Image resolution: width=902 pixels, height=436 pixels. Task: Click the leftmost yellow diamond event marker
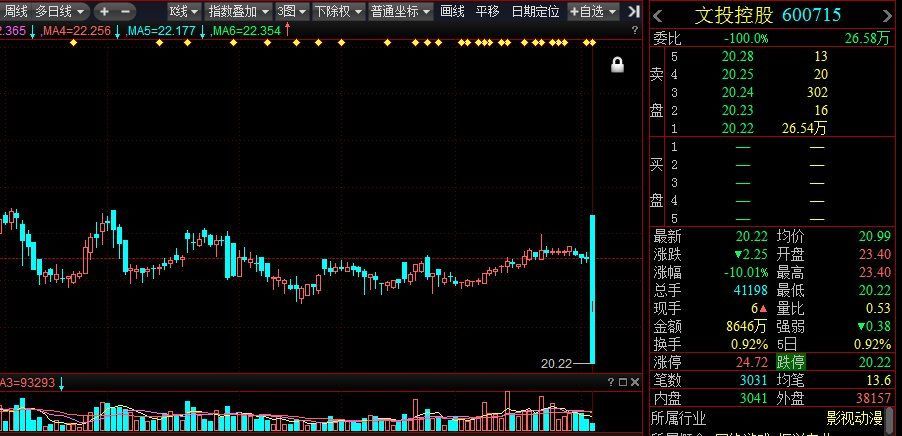(73, 43)
